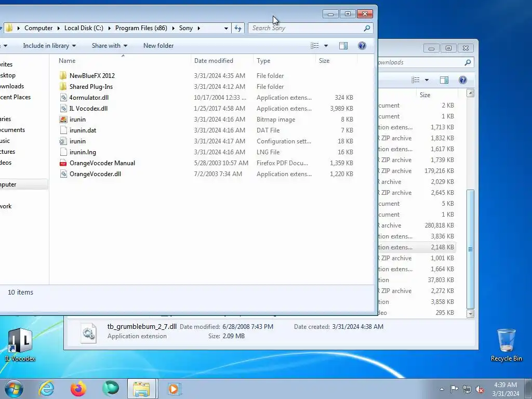532x399 pixels.
Task: Select Recent Places in navigation pane
Action: coord(15,97)
